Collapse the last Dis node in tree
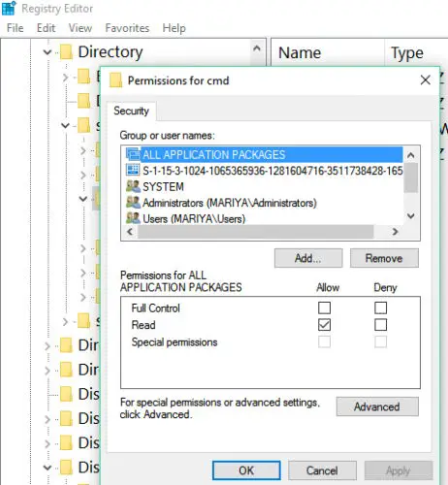 point(48,468)
